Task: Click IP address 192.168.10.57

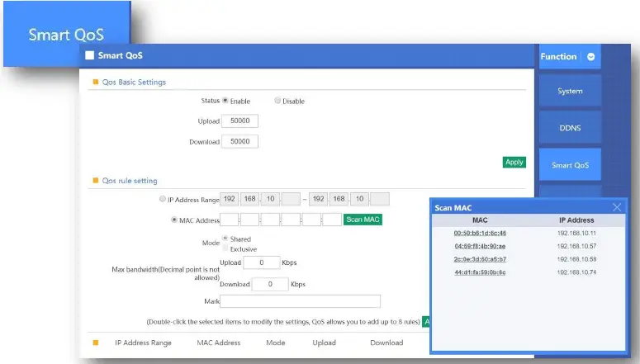Action: (576, 246)
